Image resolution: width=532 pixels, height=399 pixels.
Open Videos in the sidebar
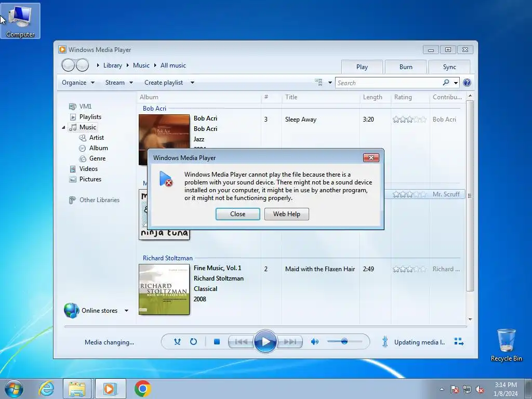[84, 169]
